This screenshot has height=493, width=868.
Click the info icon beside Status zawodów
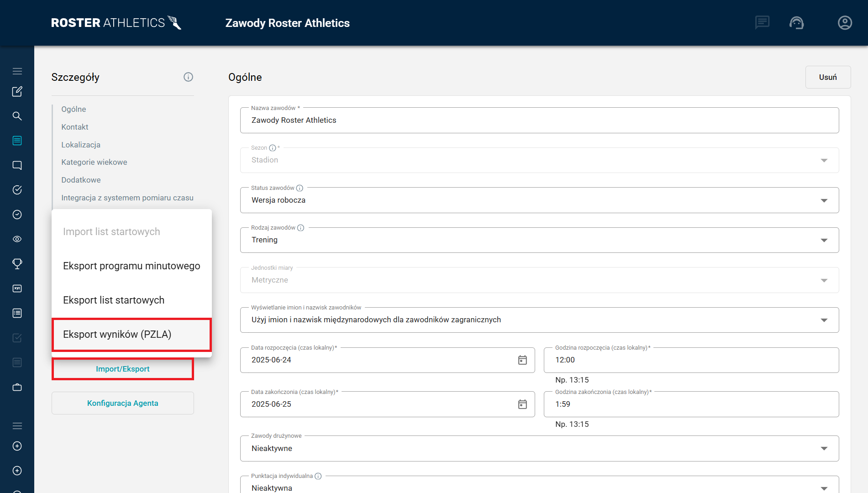pyautogui.click(x=300, y=188)
